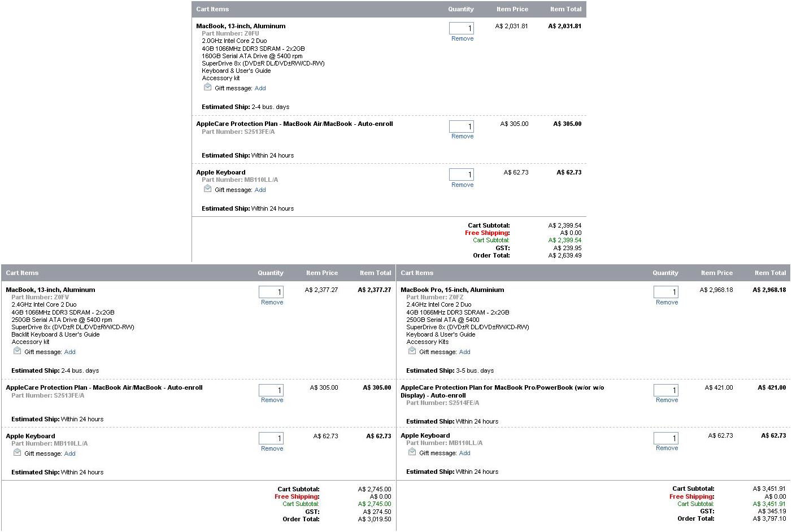Click quantity field for Apple Keyboard in top cart
Image resolution: width=792 pixels, height=532 pixels.
pos(462,175)
